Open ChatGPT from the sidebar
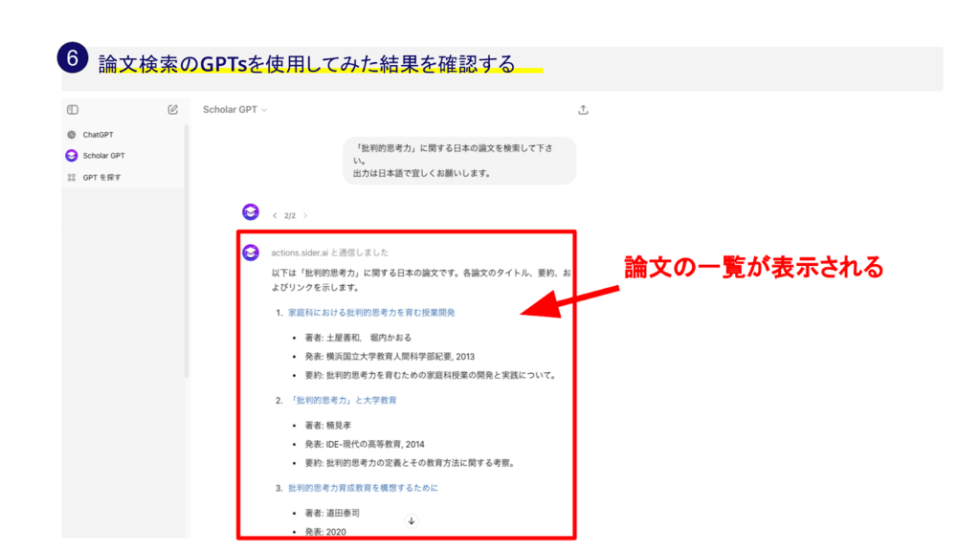This screenshot has width=980, height=551. click(x=97, y=135)
